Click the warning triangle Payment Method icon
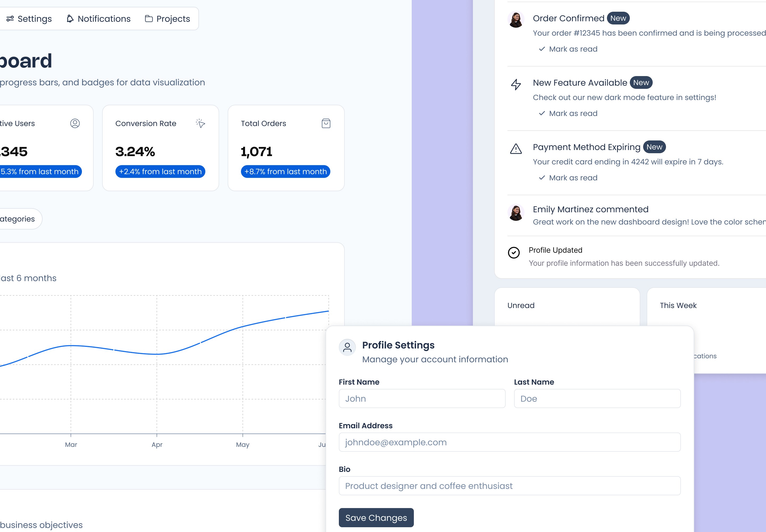 click(x=516, y=149)
